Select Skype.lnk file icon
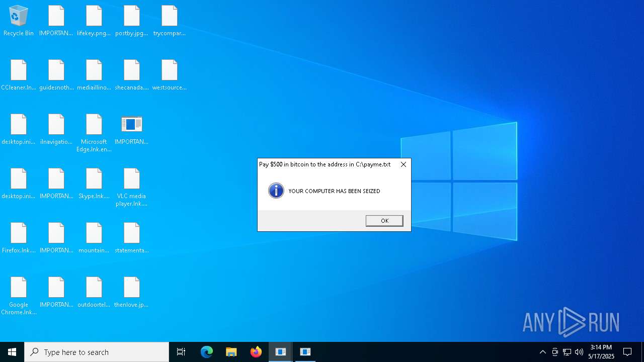The image size is (644, 362). (x=94, y=184)
